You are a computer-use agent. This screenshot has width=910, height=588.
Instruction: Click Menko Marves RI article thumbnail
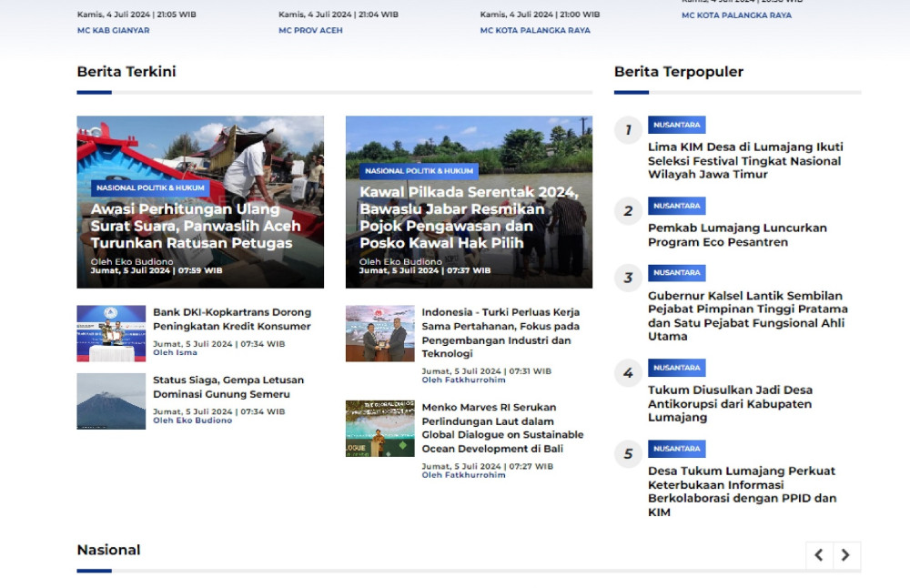coord(379,429)
